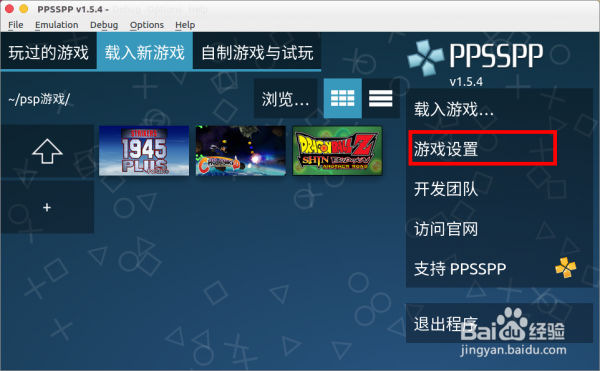Open the File menu
This screenshot has height=371, width=600.
click(16, 25)
